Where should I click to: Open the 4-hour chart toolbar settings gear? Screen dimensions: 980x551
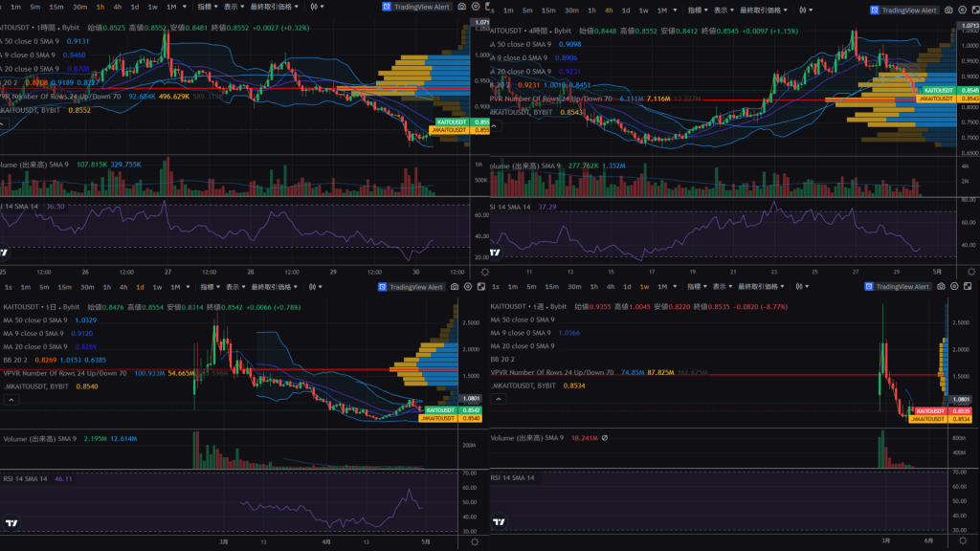[x=961, y=10]
